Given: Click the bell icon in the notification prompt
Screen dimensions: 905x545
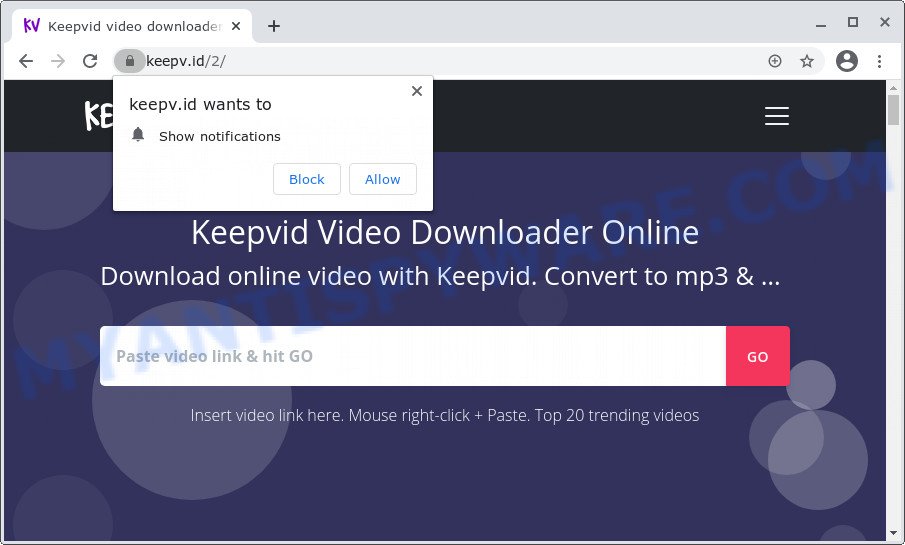Looking at the screenshot, I should pyautogui.click(x=138, y=135).
